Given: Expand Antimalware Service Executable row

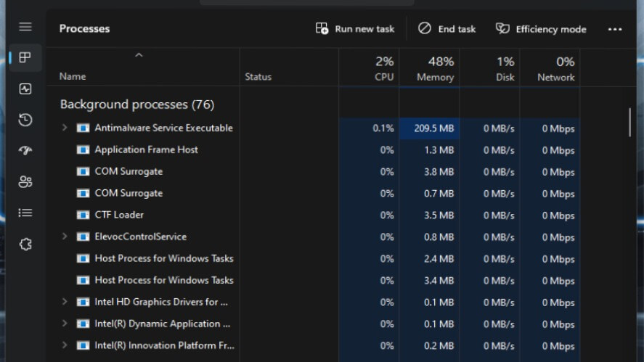Looking at the screenshot, I should (65, 128).
